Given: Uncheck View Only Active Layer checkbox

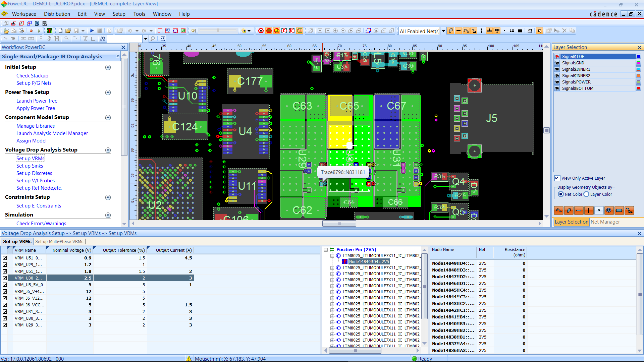Looking at the screenshot, I should click(x=557, y=178).
